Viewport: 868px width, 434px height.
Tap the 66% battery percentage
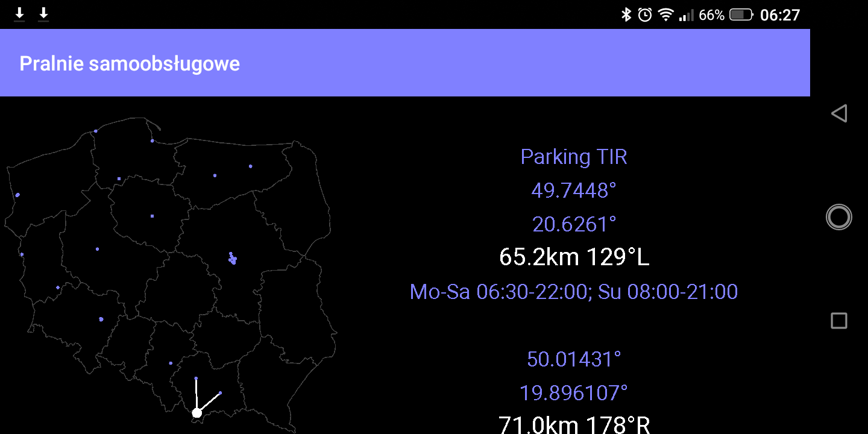[711, 15]
